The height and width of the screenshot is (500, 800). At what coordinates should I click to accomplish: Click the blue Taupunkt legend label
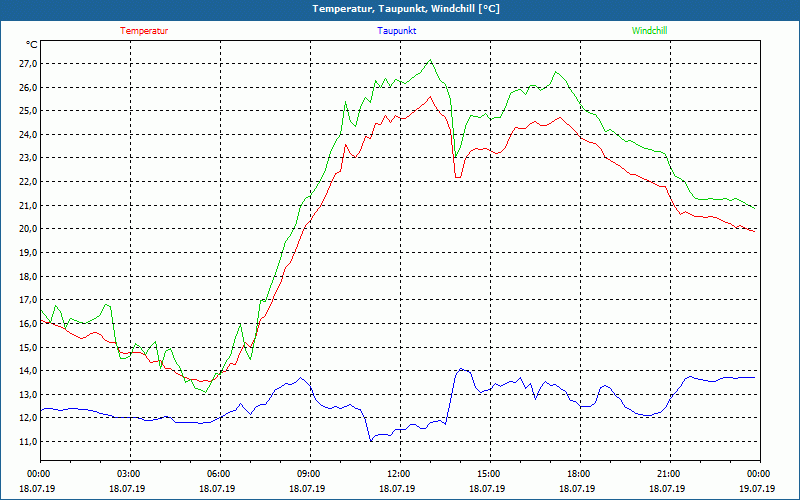coord(396,31)
